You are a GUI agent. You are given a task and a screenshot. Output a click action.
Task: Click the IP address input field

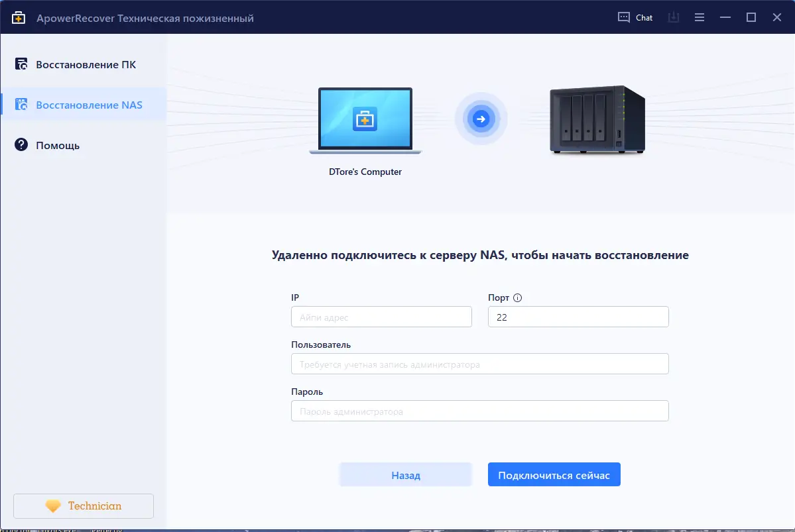click(x=381, y=317)
